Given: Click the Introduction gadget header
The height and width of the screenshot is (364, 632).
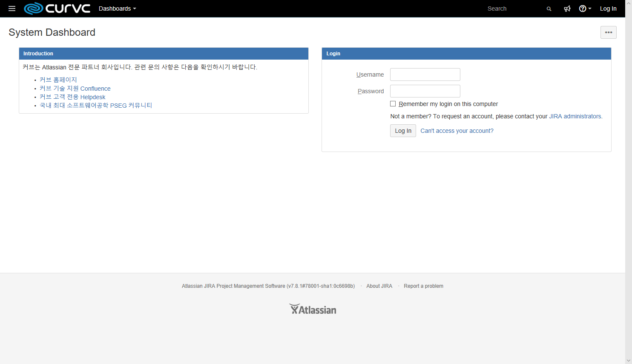Looking at the screenshot, I should [164, 54].
